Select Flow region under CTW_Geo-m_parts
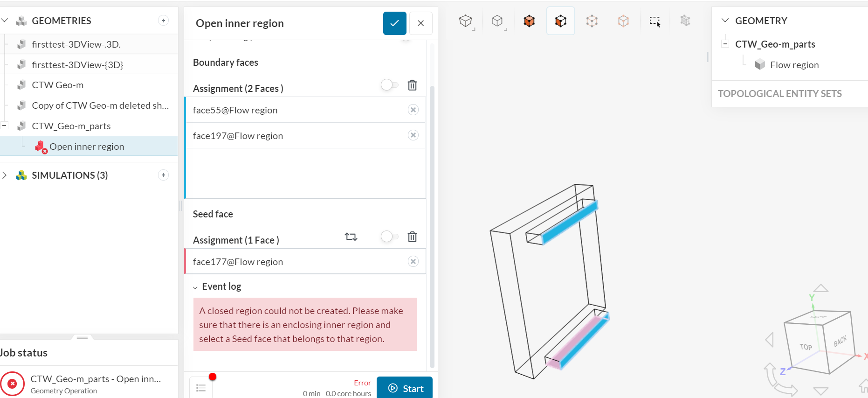Screen dimensions: 868x398 point(794,64)
